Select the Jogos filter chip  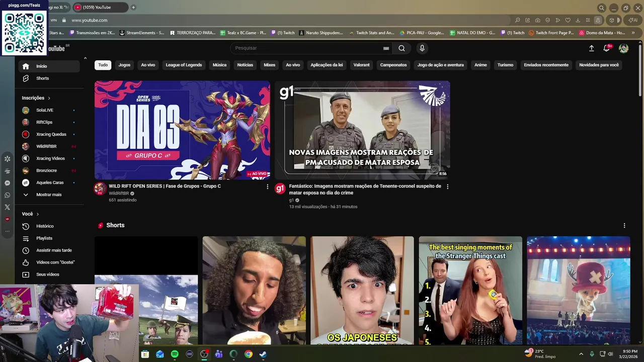pyautogui.click(x=124, y=65)
